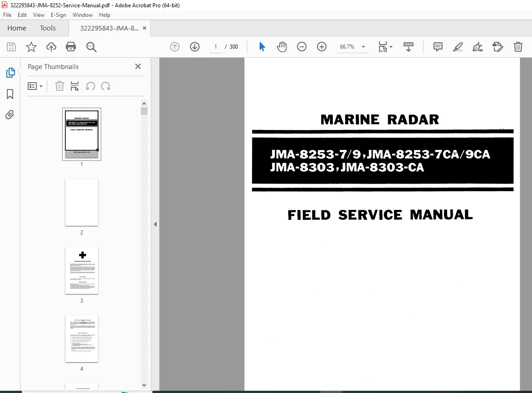
Task: Select the page 4 thumbnail
Action: 82,338
